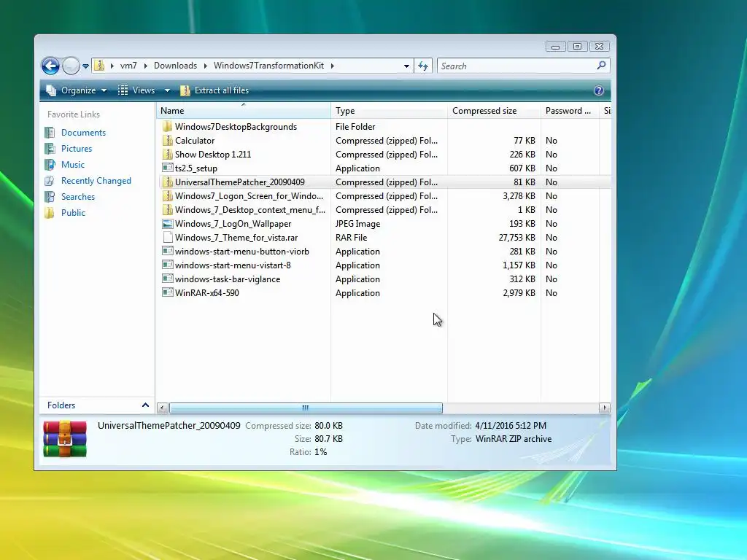Change layout using Views button
The height and width of the screenshot is (560, 747).
[x=136, y=90]
